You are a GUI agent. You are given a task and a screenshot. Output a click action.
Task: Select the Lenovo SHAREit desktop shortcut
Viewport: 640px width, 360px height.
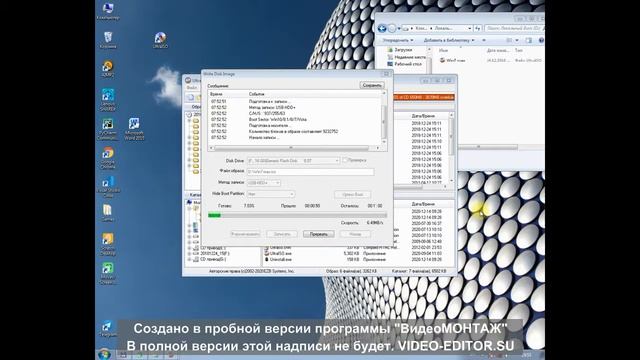point(108,100)
